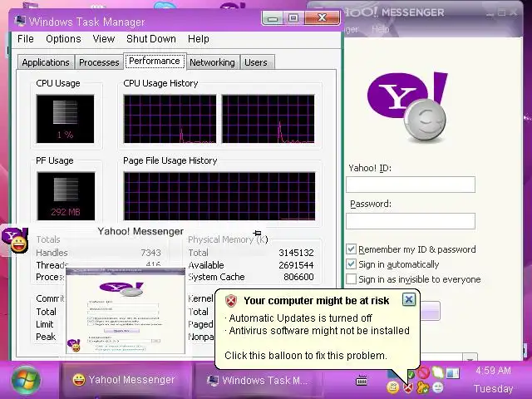
Task: Click the on-screen keyboard tray icon
Action: click(362, 381)
